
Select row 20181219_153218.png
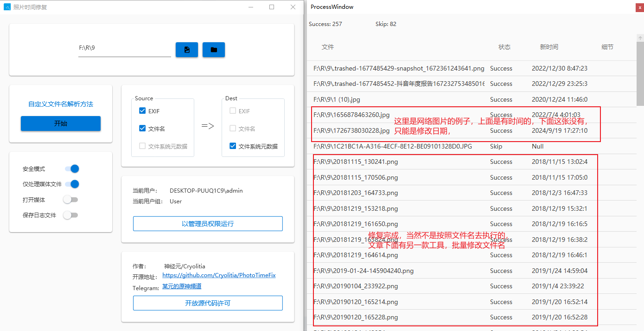(472, 208)
